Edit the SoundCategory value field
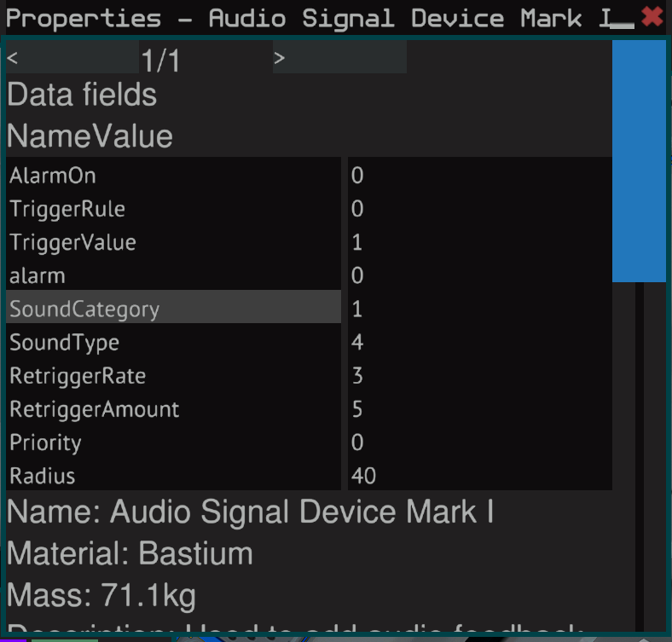The height and width of the screenshot is (642, 672). click(479, 309)
